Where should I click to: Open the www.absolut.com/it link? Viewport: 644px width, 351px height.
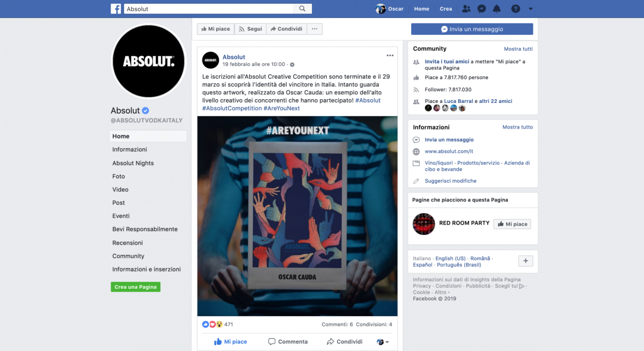[x=449, y=151]
